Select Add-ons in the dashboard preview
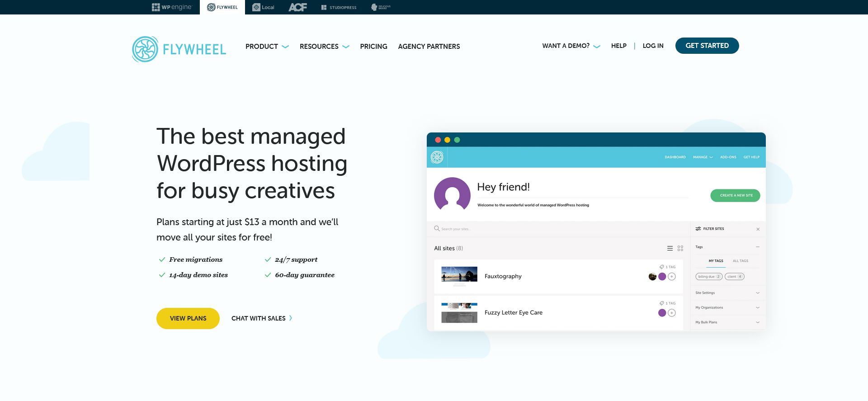868x401 pixels. [x=728, y=157]
